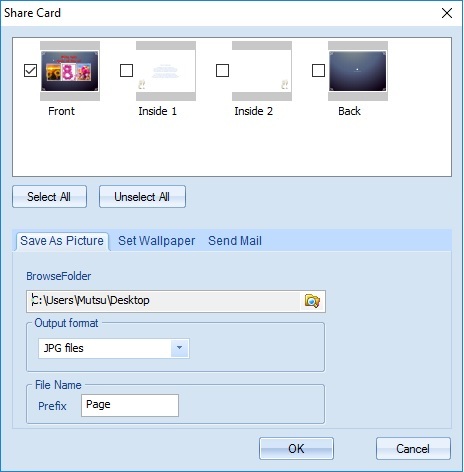Confirm with the OK button
The width and height of the screenshot is (464, 472).
point(296,449)
